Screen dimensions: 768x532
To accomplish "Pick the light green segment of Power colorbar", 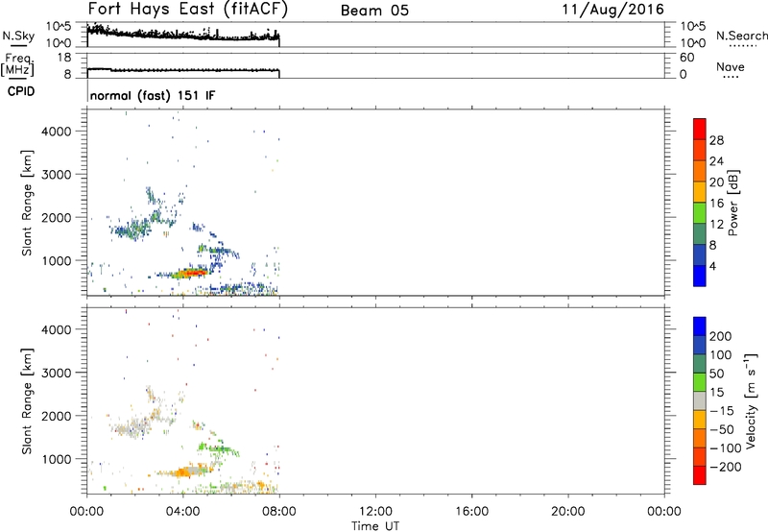I will 700,212.
